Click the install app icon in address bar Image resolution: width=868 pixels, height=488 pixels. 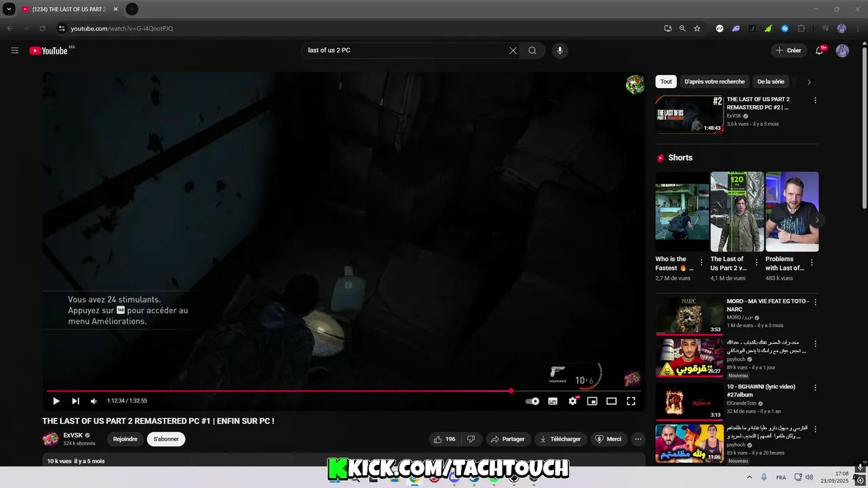(x=668, y=28)
